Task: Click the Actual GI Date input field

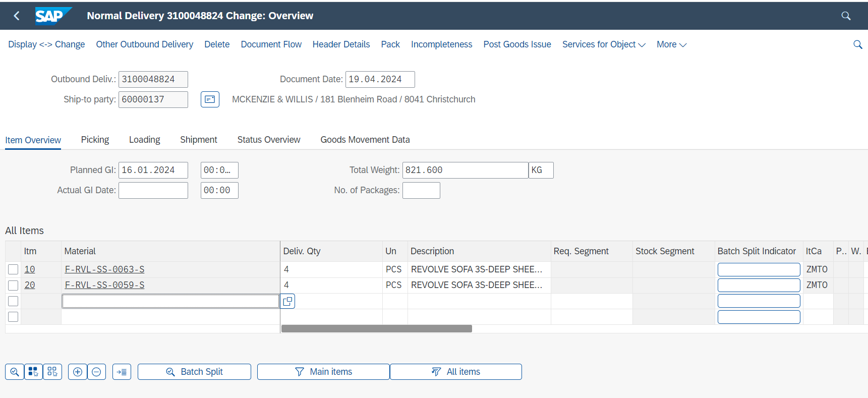Action: pos(153,190)
